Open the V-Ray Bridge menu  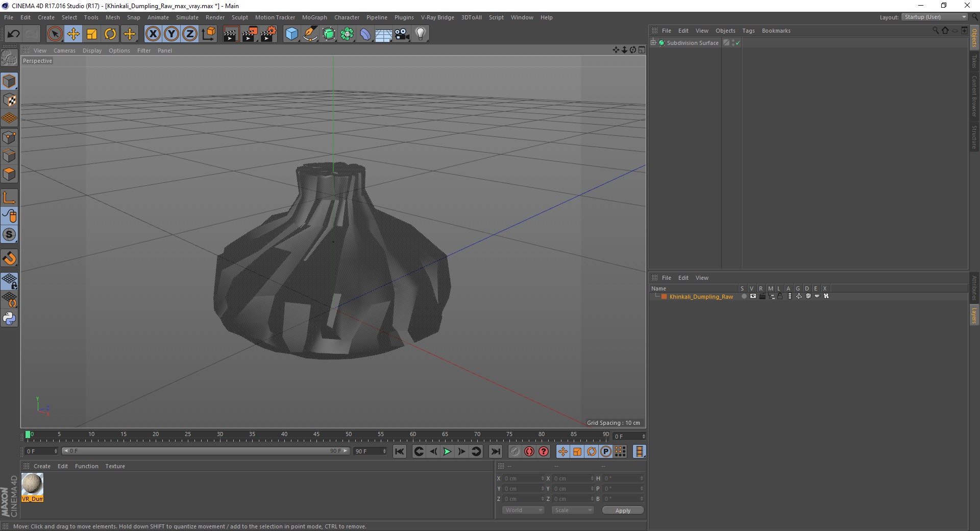coord(437,17)
